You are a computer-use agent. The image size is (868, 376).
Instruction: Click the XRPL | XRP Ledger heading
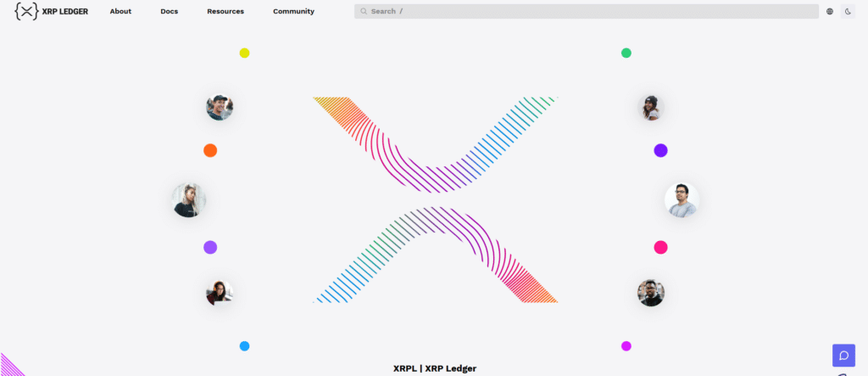[x=435, y=368]
